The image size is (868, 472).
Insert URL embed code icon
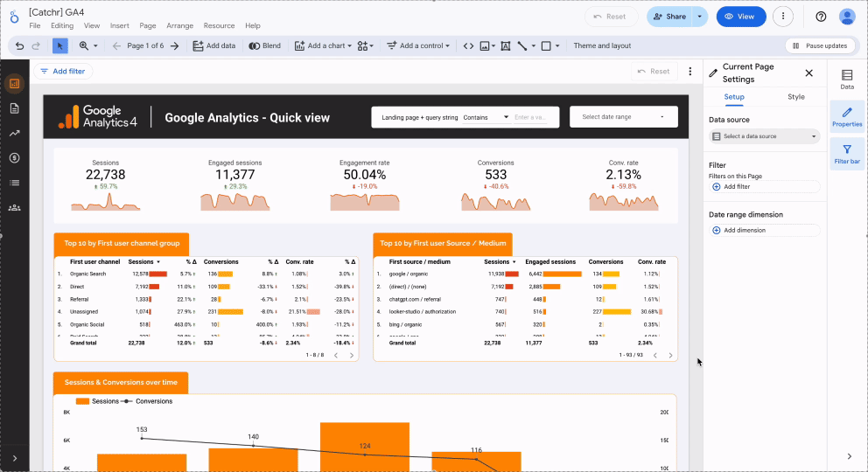(468, 45)
